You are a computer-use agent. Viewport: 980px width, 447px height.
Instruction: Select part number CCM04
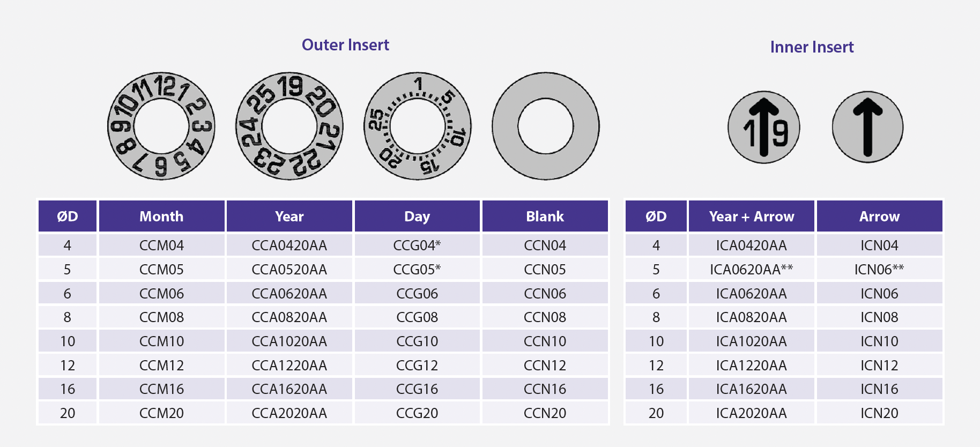[x=161, y=245]
